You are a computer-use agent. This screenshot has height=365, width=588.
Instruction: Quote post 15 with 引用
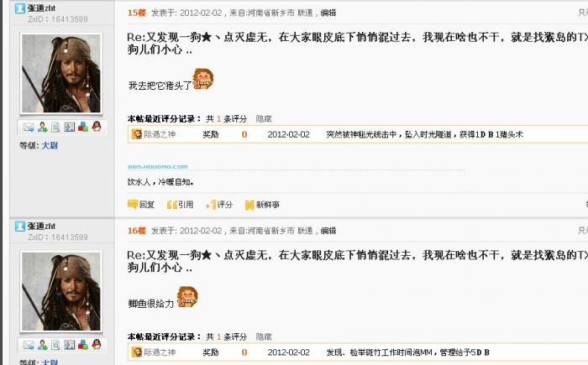coord(180,205)
